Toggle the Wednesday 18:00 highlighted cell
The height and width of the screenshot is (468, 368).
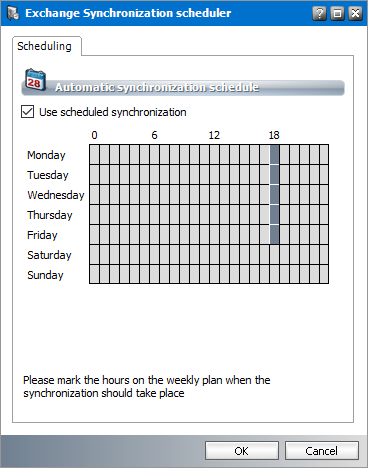[x=274, y=194]
